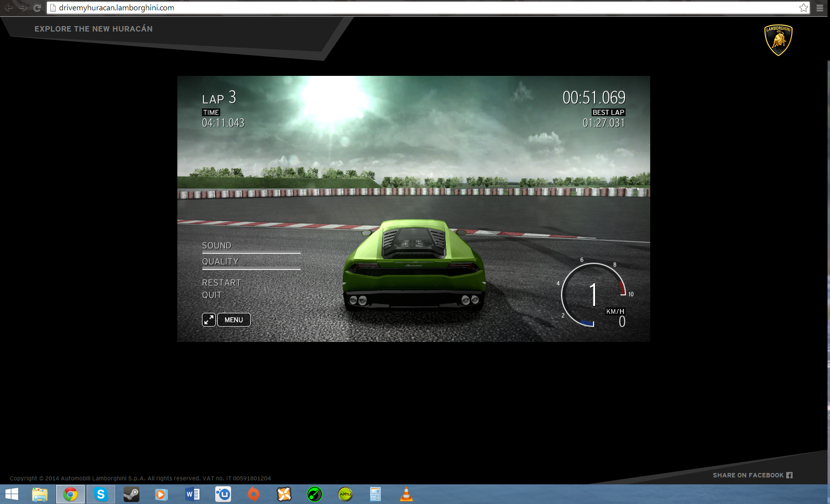Click the QUALITY menu label
The image size is (830, 504).
[x=220, y=262]
